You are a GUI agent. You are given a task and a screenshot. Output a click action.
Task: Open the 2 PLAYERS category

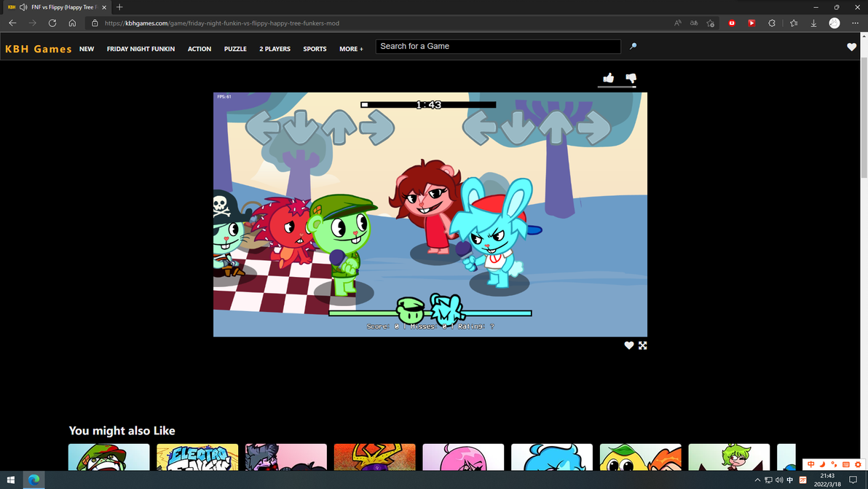click(x=275, y=49)
